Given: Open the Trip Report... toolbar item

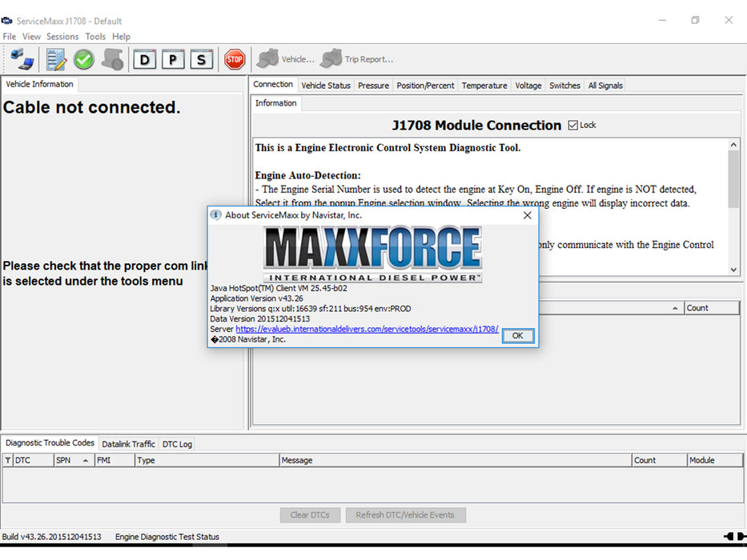Looking at the screenshot, I should 357,59.
